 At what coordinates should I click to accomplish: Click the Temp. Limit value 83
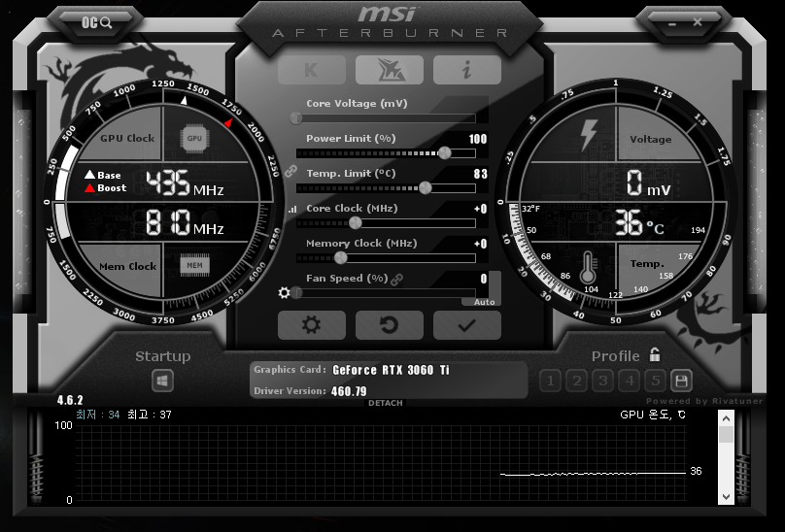pyautogui.click(x=480, y=174)
